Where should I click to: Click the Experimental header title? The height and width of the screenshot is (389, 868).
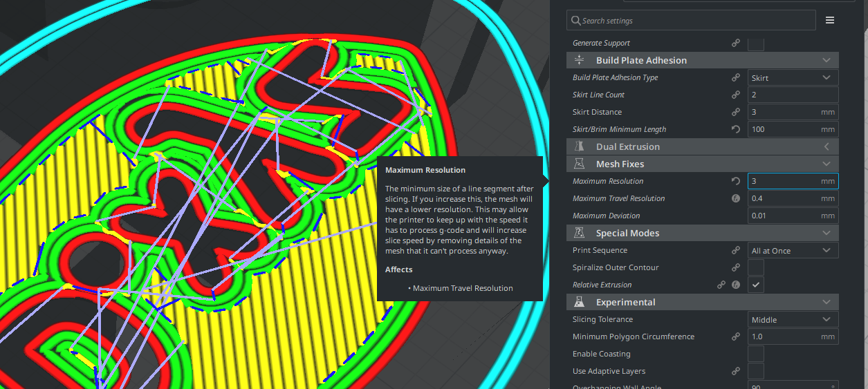625,302
